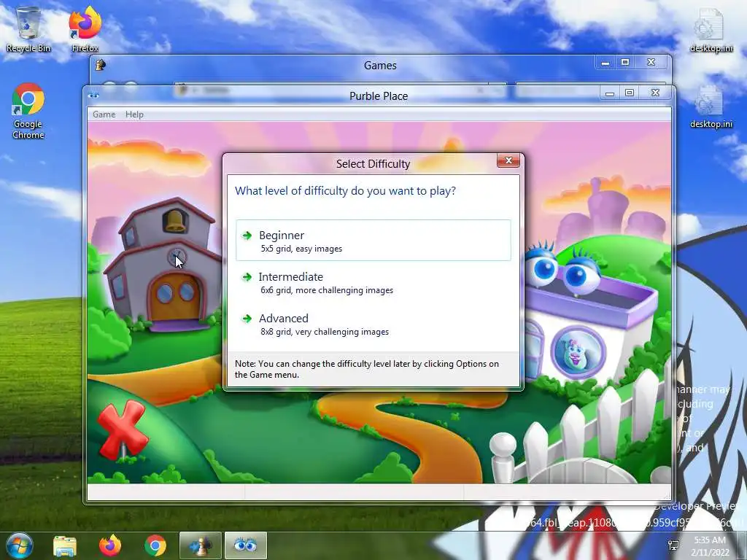Image resolution: width=747 pixels, height=560 pixels.
Task: Choose the Advanced difficulty option
Action: click(373, 324)
